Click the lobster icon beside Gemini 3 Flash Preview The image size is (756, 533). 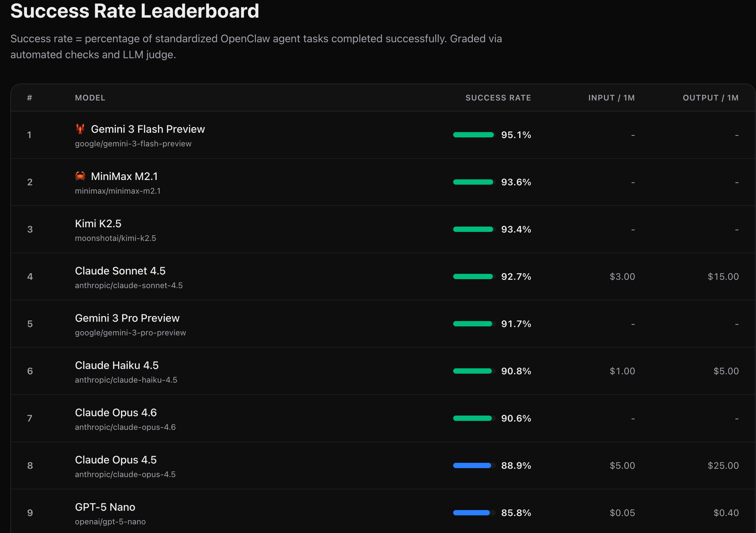(x=80, y=129)
